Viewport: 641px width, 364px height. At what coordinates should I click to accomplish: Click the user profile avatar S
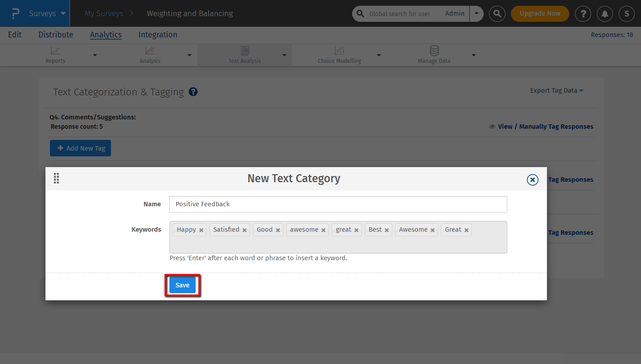click(626, 14)
